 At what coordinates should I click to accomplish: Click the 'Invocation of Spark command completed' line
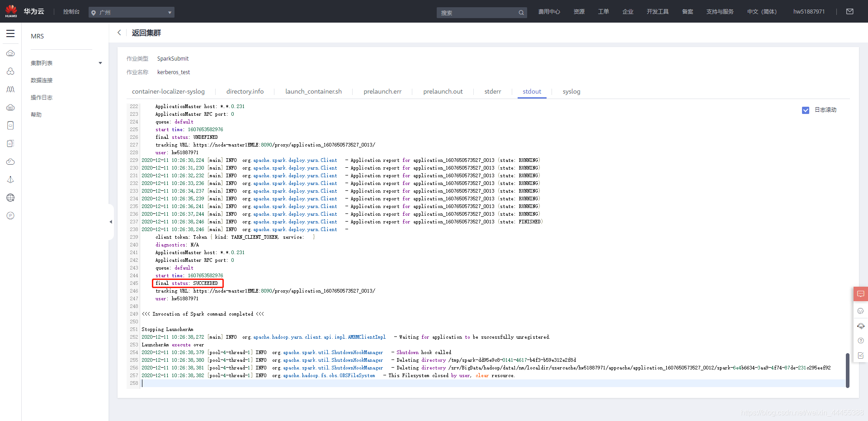pos(203,314)
